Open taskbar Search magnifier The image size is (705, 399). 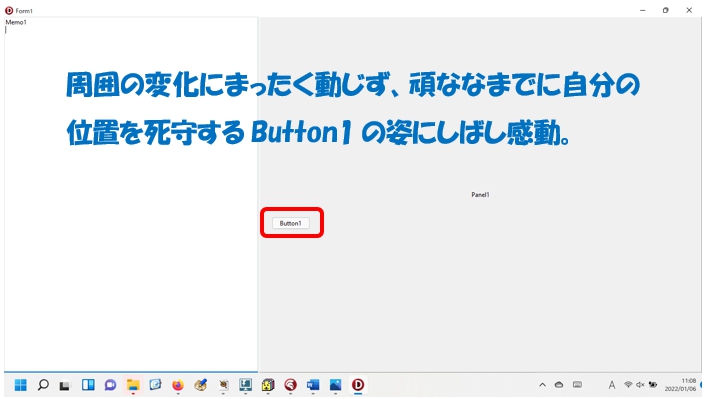click(x=43, y=385)
